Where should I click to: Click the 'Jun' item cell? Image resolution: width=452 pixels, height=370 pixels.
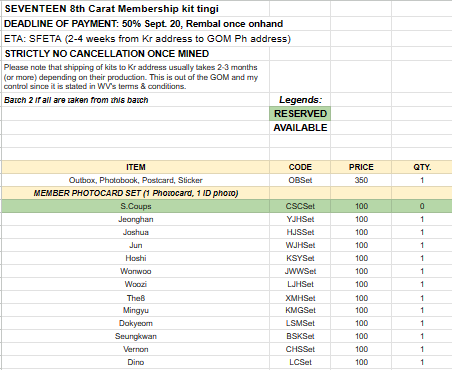click(x=136, y=245)
